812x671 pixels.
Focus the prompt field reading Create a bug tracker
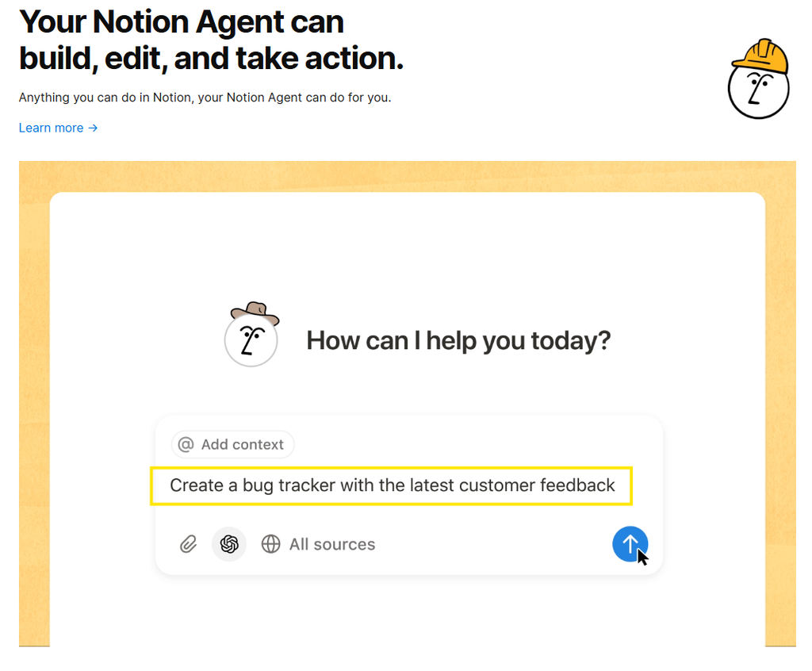click(392, 485)
